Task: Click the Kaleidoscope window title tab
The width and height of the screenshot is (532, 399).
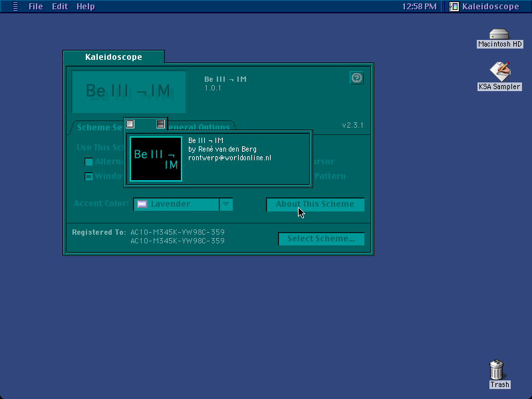Action: pos(114,57)
